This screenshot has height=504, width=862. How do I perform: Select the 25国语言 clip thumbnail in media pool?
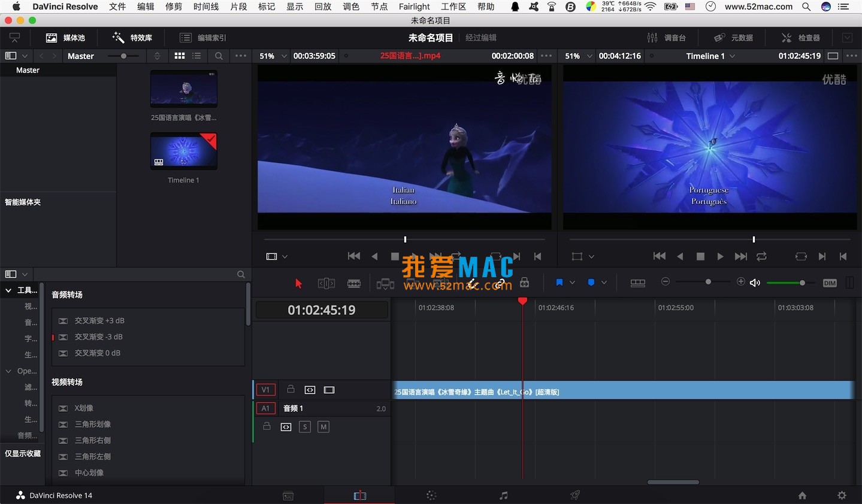tap(184, 89)
